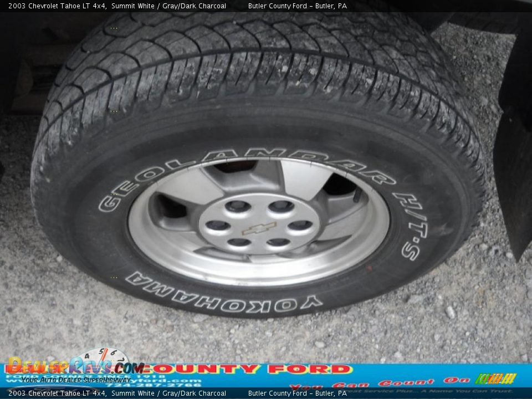Click the colorful striped logo in the banner
Viewport: 532px width, 399px height.
pos(495,378)
